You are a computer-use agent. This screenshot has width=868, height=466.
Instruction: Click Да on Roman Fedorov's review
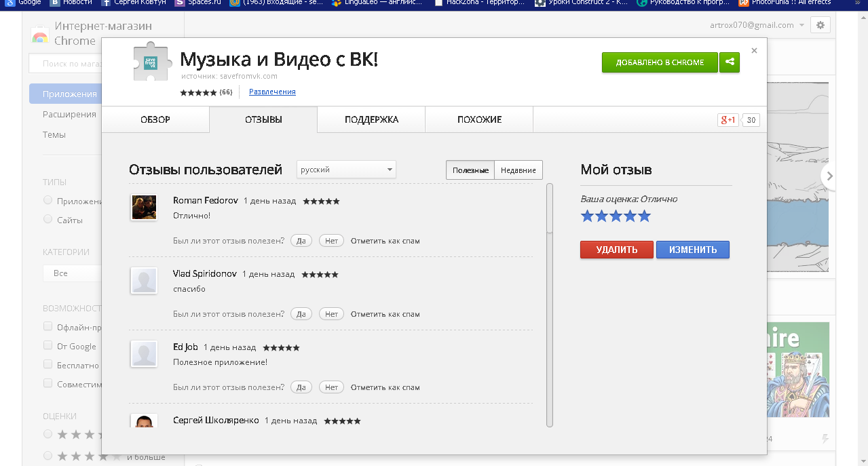(x=301, y=241)
